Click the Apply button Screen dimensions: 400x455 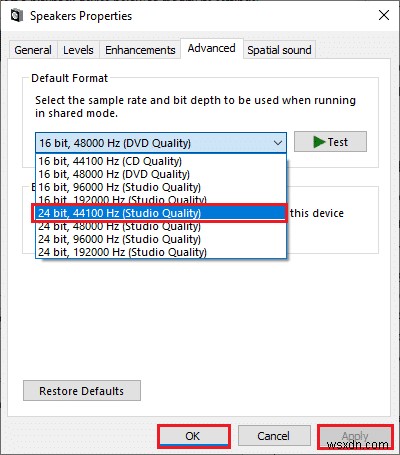pyautogui.click(x=355, y=436)
